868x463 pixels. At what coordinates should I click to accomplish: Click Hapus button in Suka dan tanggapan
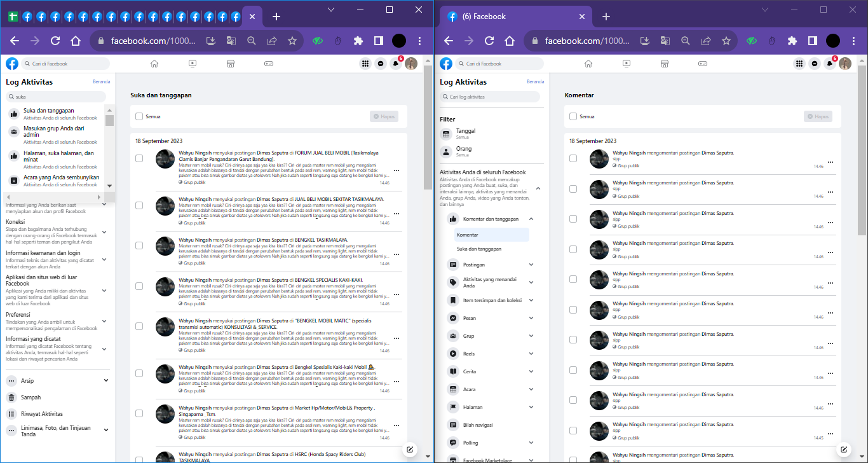click(385, 116)
